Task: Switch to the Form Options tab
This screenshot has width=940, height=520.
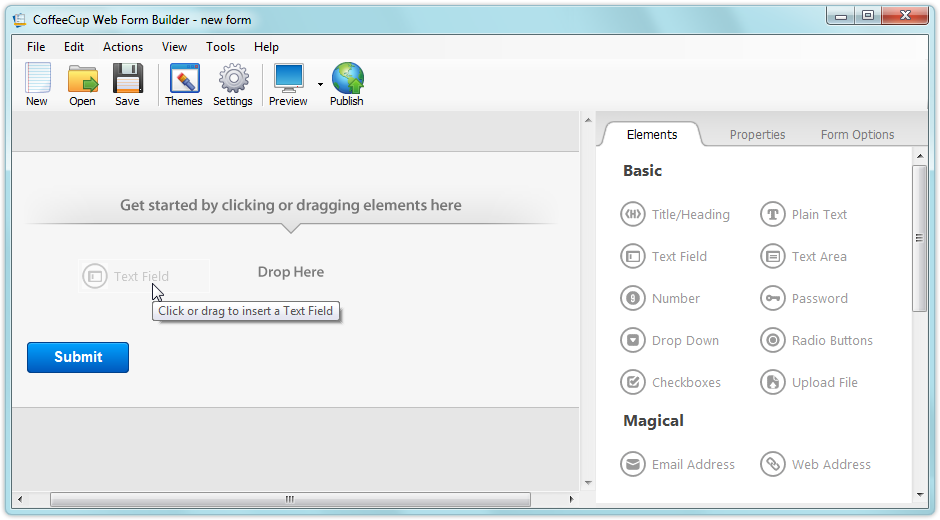Action: [857, 134]
